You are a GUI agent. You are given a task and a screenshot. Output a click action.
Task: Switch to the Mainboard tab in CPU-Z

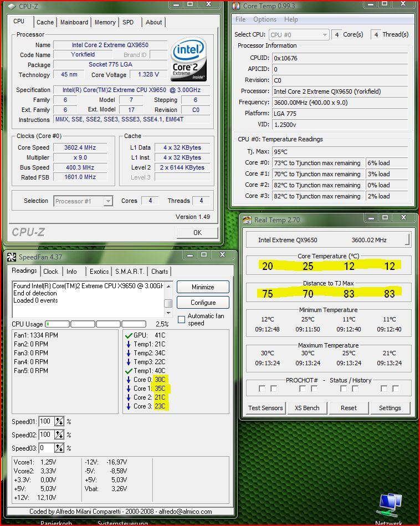click(x=74, y=22)
